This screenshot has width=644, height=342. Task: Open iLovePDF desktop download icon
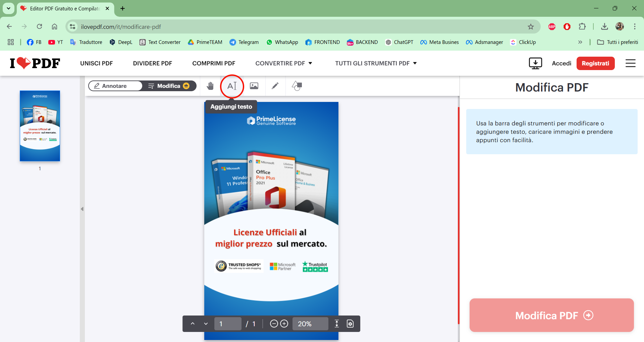click(x=535, y=63)
